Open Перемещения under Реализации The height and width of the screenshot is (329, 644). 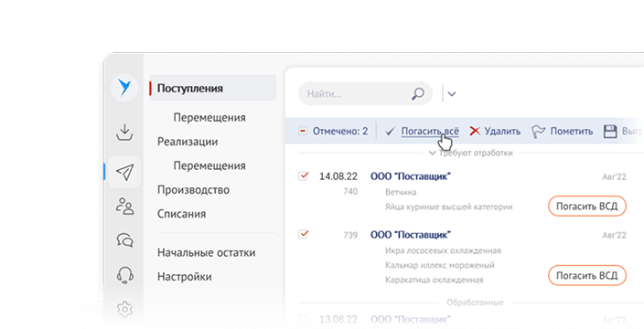pyautogui.click(x=209, y=165)
